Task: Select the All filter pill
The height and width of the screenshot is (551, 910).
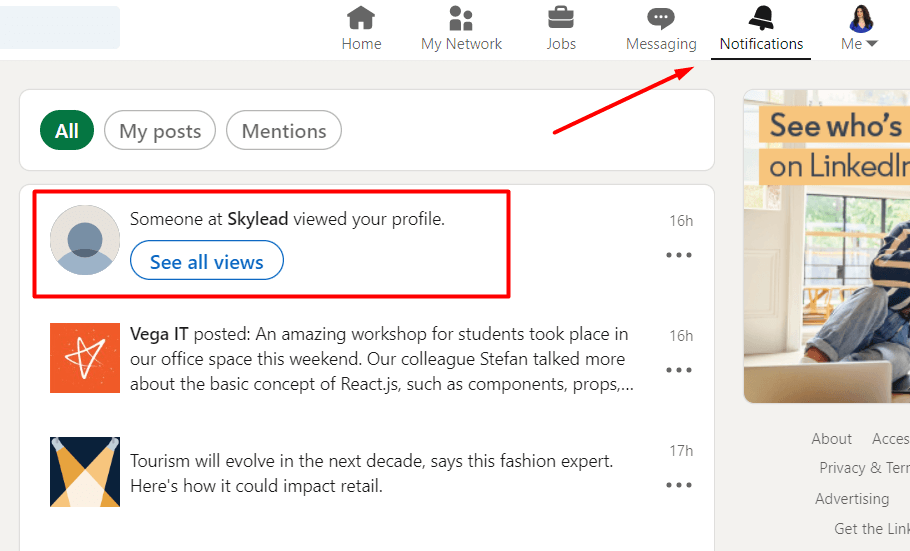Action: click(x=67, y=131)
